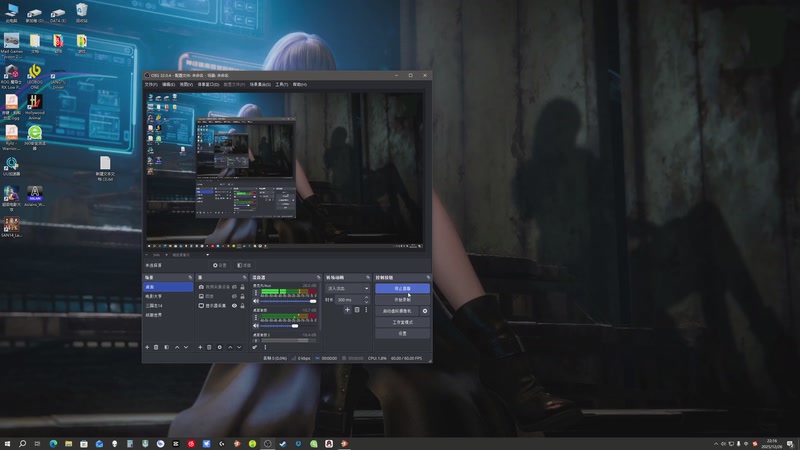The height and width of the screenshot is (450, 800).
Task: Move the selected scene down with the arrow
Action: tap(186, 347)
